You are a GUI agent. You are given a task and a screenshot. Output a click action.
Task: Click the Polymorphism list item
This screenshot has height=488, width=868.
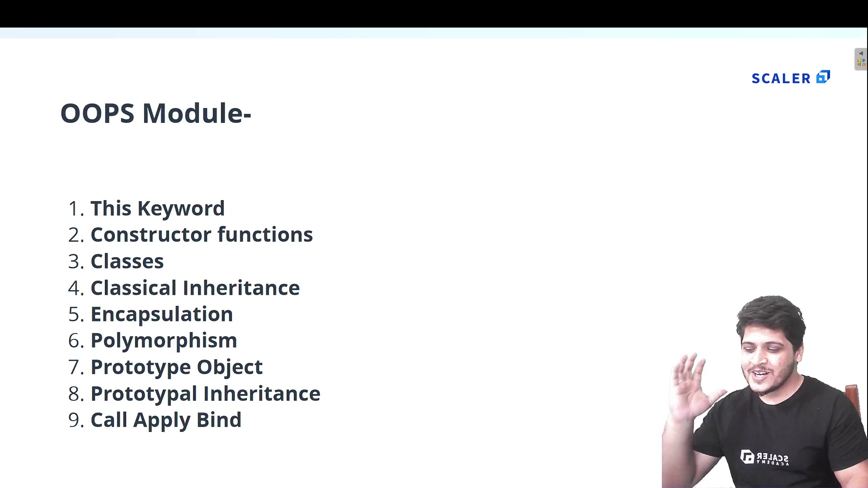click(164, 340)
